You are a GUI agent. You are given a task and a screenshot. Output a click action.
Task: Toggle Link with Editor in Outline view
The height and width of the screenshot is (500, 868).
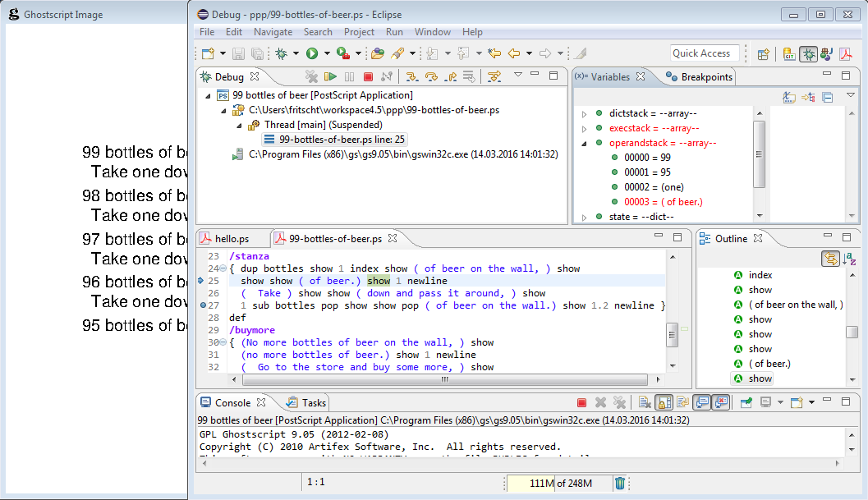pyautogui.click(x=830, y=258)
